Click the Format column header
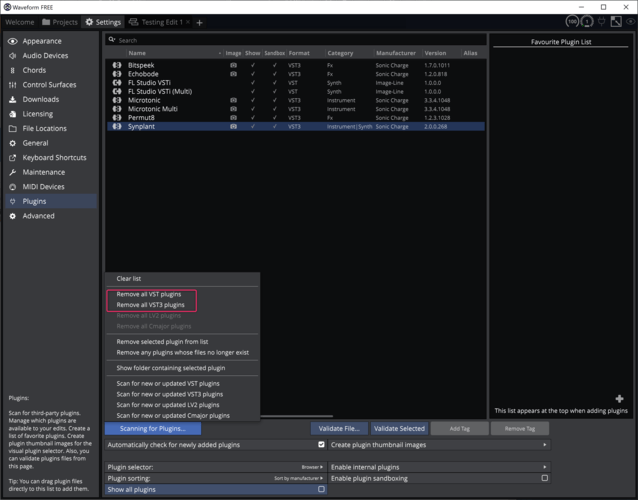 [299, 53]
